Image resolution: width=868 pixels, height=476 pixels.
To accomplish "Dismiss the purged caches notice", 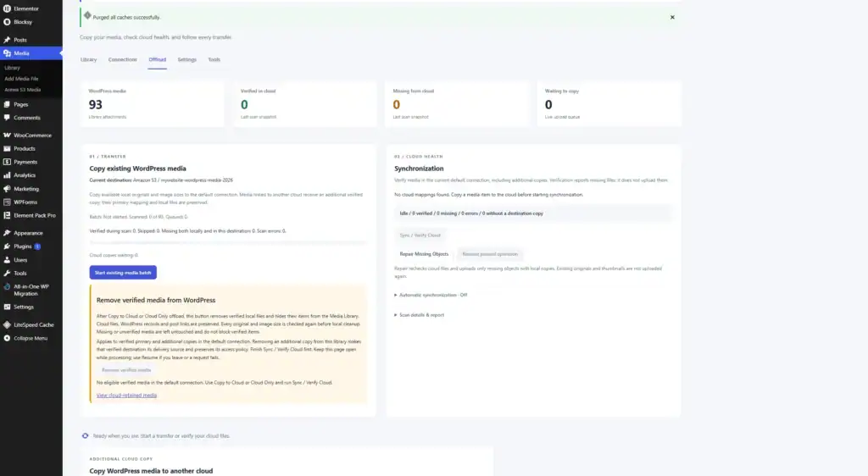I will pyautogui.click(x=672, y=17).
